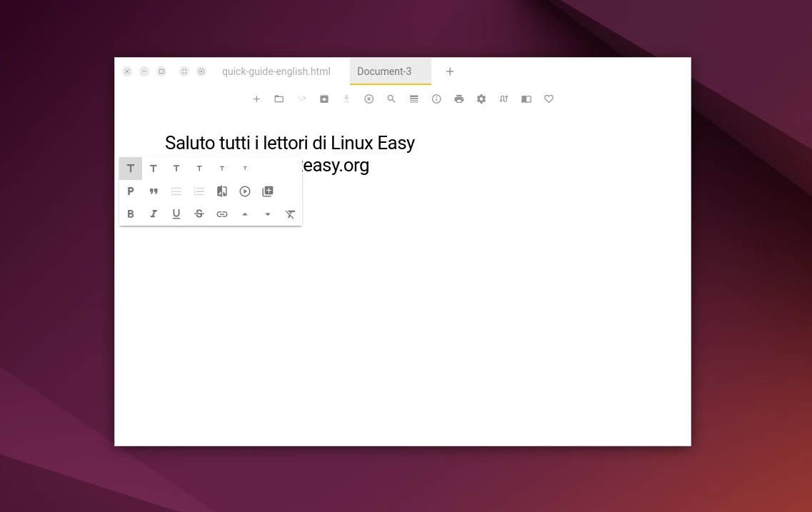Apply blockquote formatting
This screenshot has height=512, width=812.
[154, 191]
